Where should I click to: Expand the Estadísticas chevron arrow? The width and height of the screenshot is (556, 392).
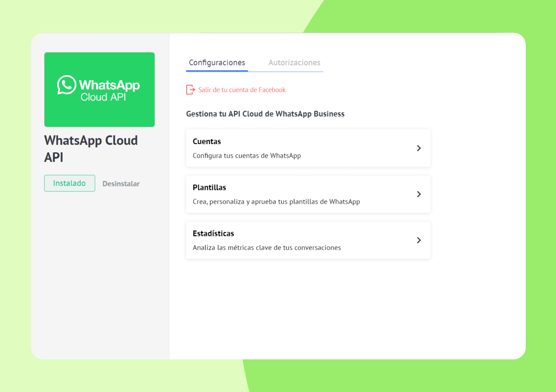(419, 240)
